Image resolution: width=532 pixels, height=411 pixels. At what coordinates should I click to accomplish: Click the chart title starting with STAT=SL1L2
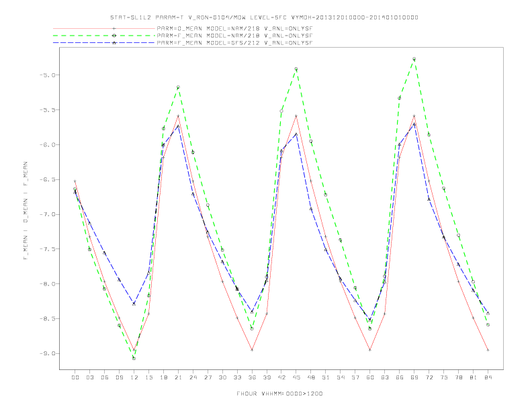(264, 17)
